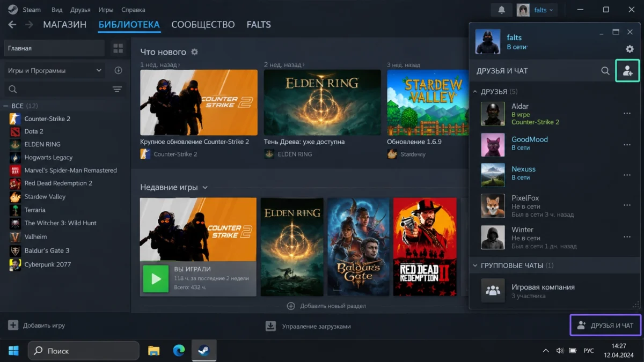Screen dimensions: 644x362
Task: Open the Друзья menu
Action: click(x=80, y=10)
